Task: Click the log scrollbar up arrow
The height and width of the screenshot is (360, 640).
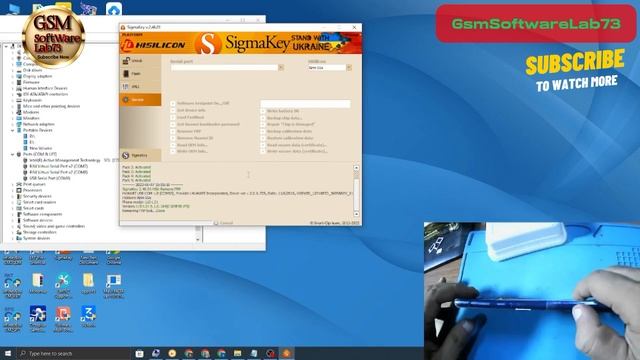Action: (x=356, y=168)
